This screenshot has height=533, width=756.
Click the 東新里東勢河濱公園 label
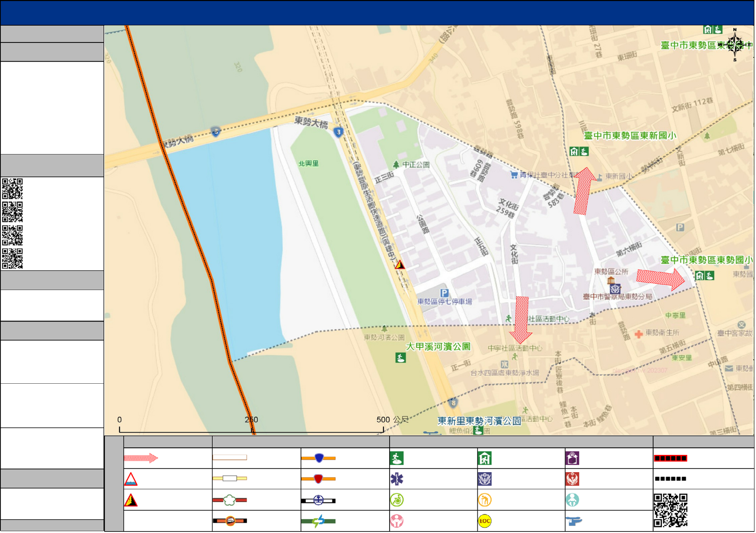tap(480, 422)
